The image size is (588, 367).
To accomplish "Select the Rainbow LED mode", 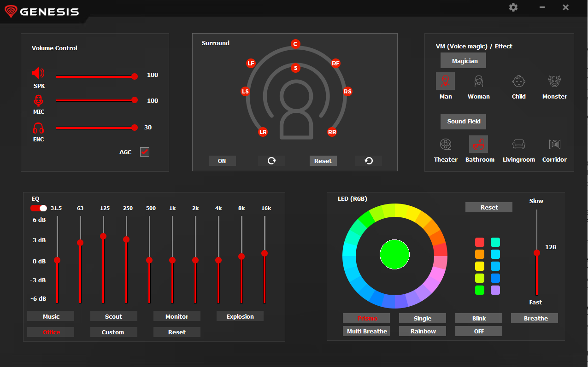I will pyautogui.click(x=423, y=331).
